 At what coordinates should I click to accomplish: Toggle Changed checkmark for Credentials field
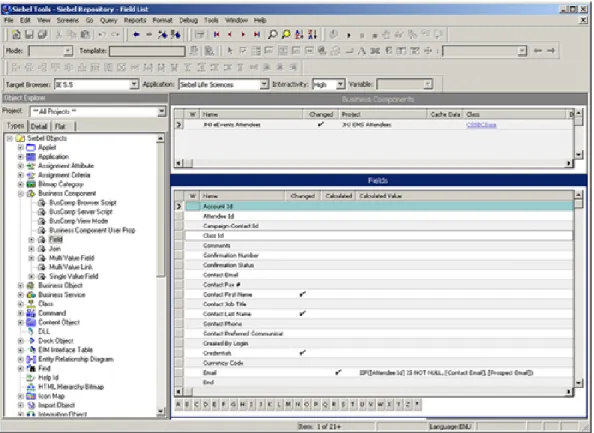pos(302,353)
